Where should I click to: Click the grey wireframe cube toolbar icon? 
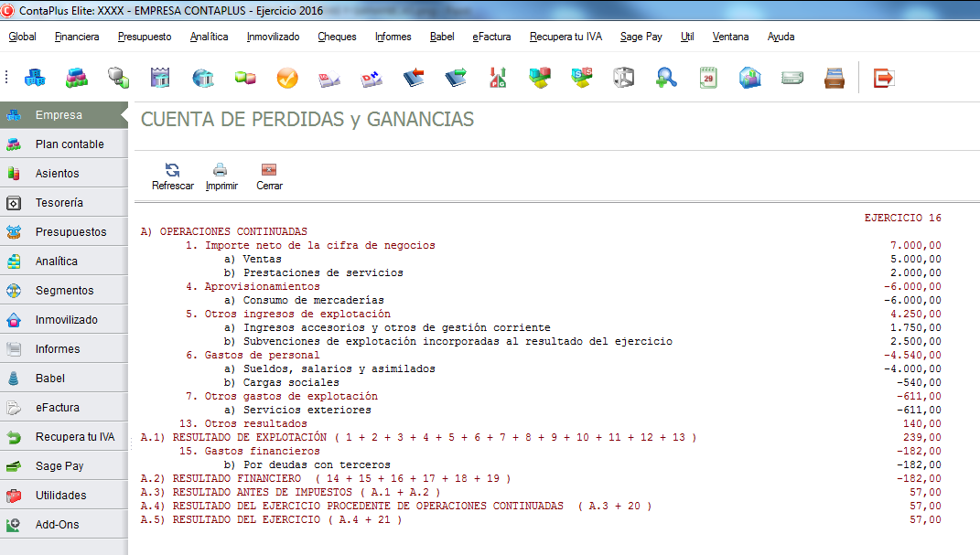624,78
